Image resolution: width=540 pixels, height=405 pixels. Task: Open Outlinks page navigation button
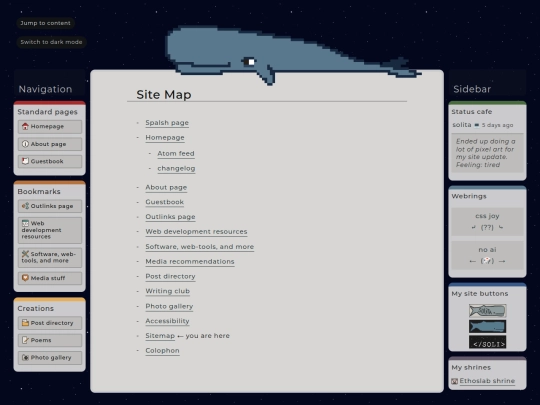pos(50,206)
